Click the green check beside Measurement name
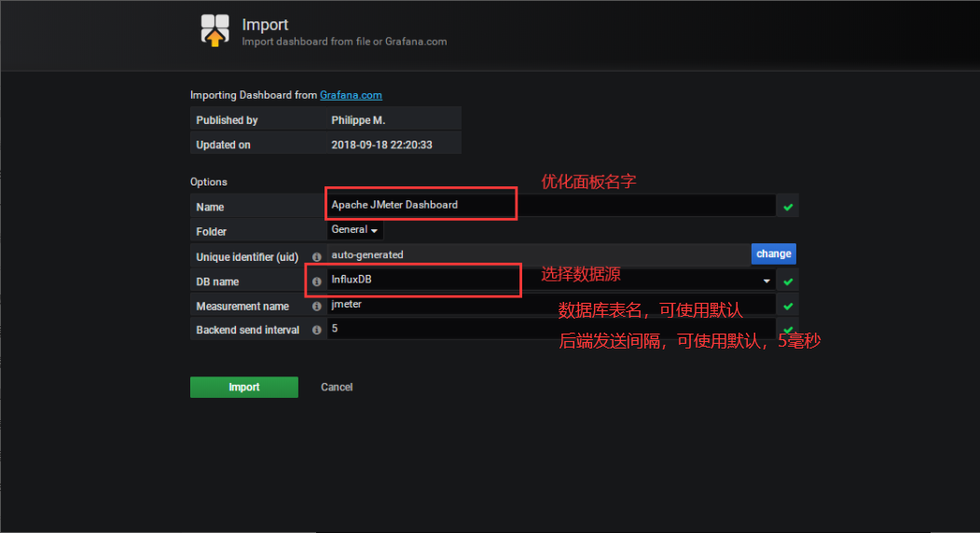 pos(788,307)
